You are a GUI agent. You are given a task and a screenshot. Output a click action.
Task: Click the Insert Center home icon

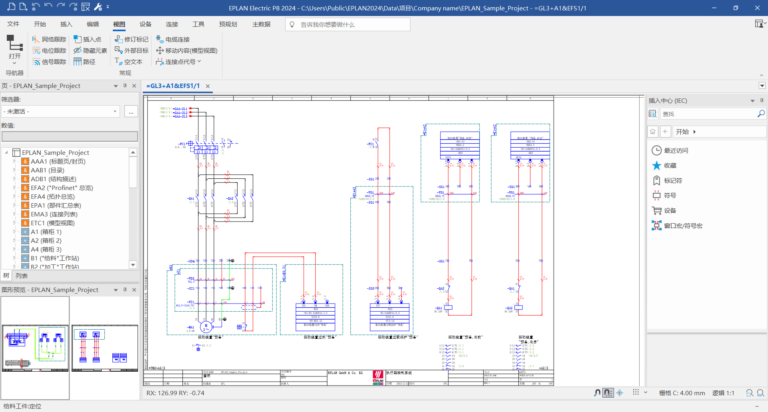(652, 132)
